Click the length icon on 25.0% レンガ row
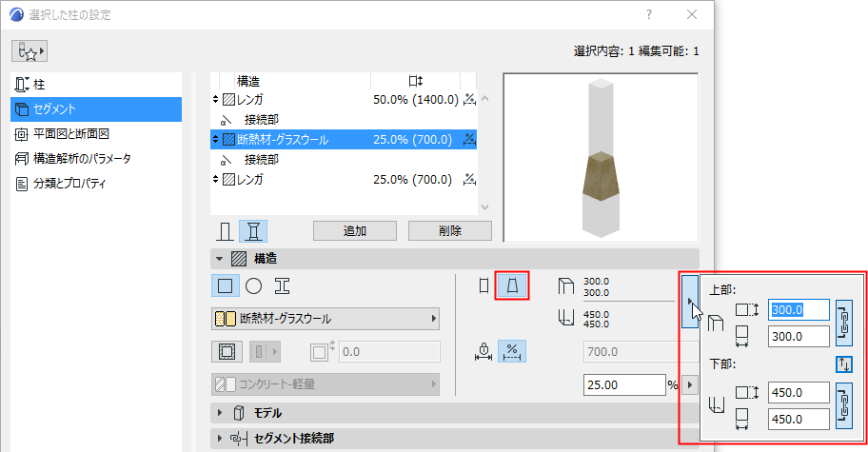This screenshot has width=868, height=452. coord(469,179)
